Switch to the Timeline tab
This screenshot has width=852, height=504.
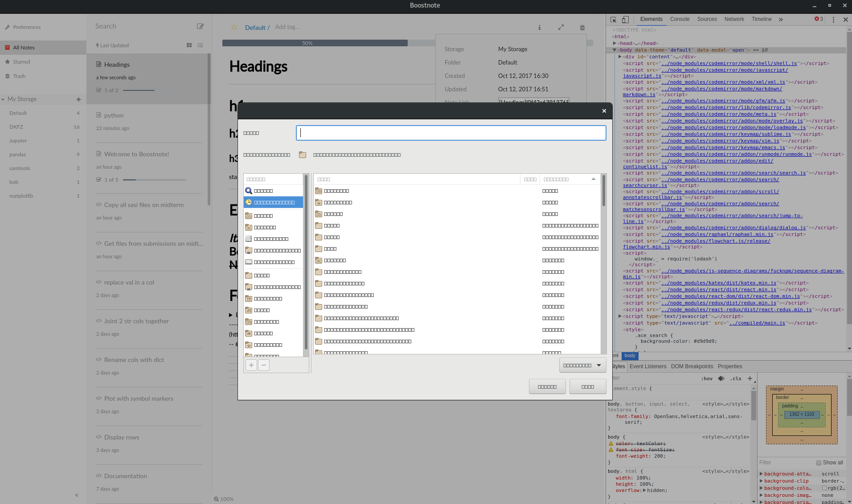click(x=762, y=19)
